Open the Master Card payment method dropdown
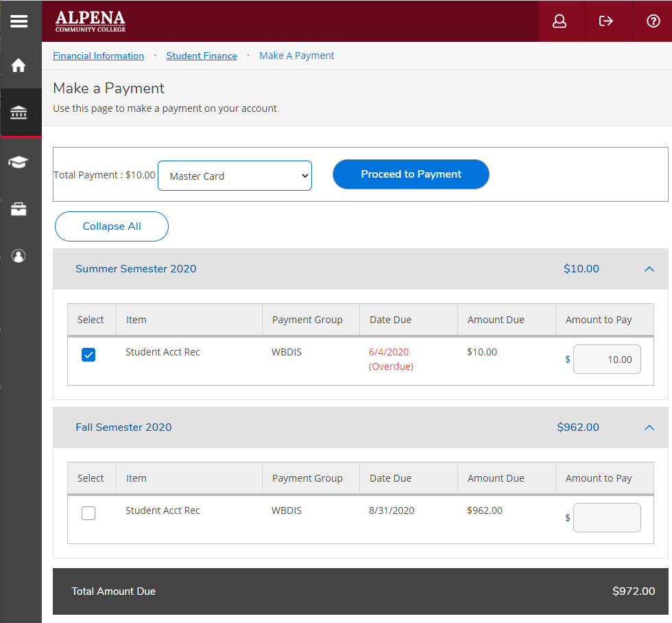Viewport: 672px width, 623px height. 235,176
